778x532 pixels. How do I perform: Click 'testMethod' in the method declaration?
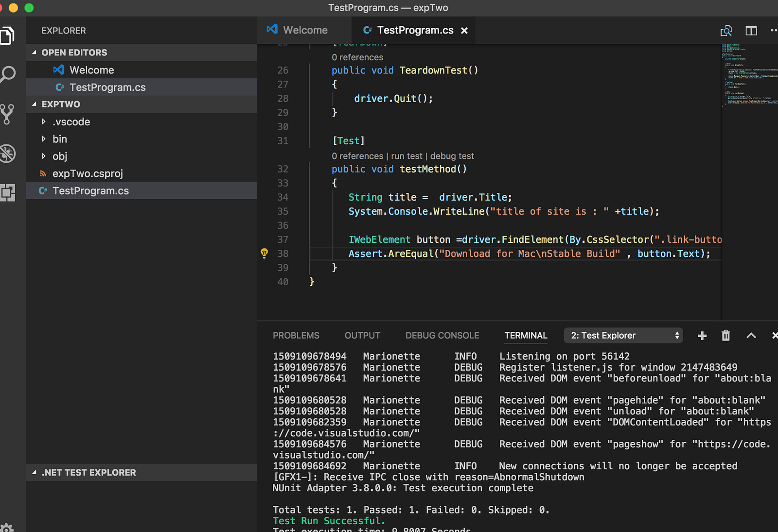pyautogui.click(x=428, y=169)
